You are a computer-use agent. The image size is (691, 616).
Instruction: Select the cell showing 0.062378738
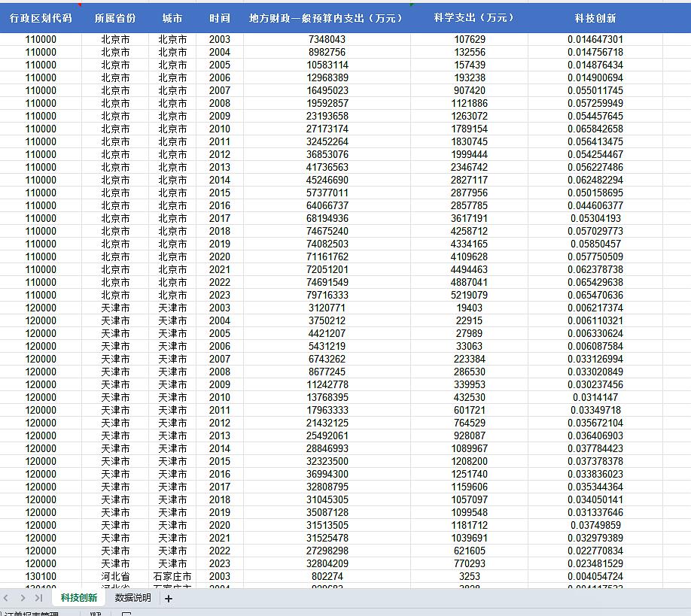pos(595,269)
